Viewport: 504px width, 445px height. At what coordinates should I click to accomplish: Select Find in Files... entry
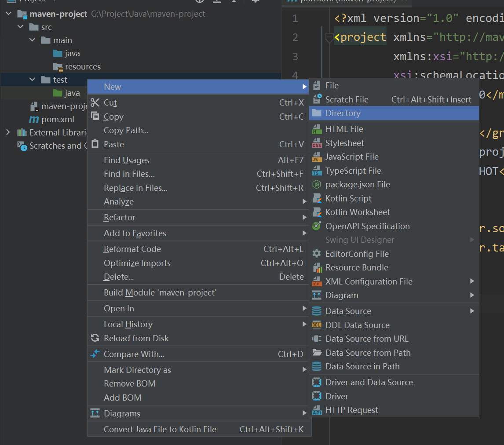(x=197, y=174)
